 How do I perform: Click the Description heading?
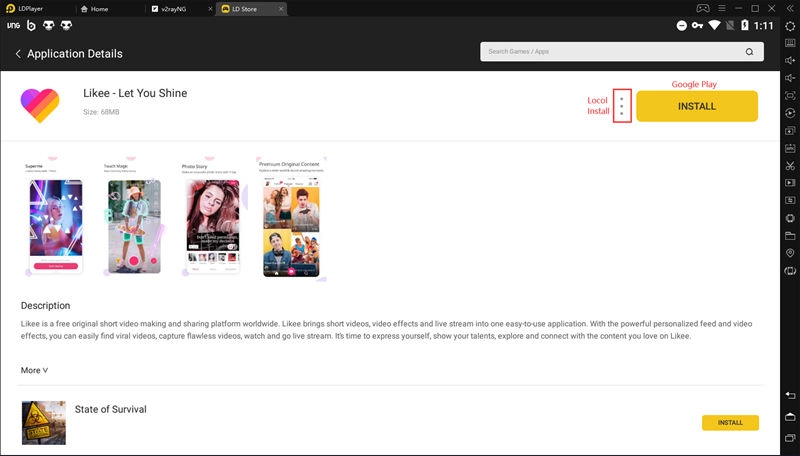[x=45, y=306]
